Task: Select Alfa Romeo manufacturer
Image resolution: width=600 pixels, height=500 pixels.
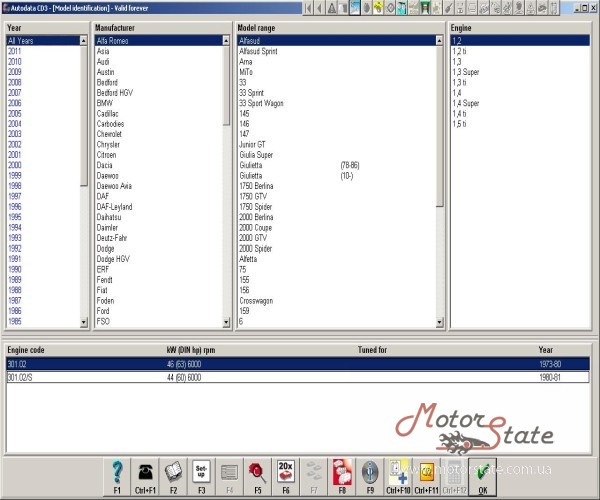Action: [158, 41]
